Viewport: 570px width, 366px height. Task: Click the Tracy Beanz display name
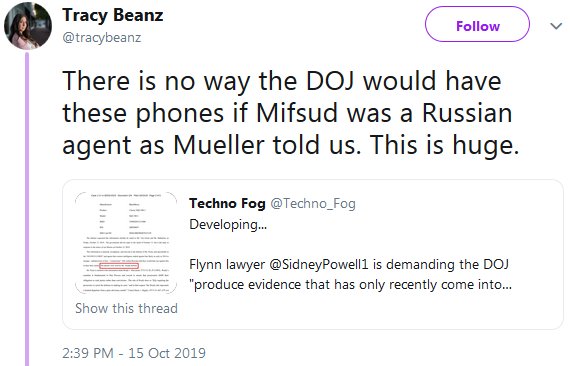pos(113,15)
